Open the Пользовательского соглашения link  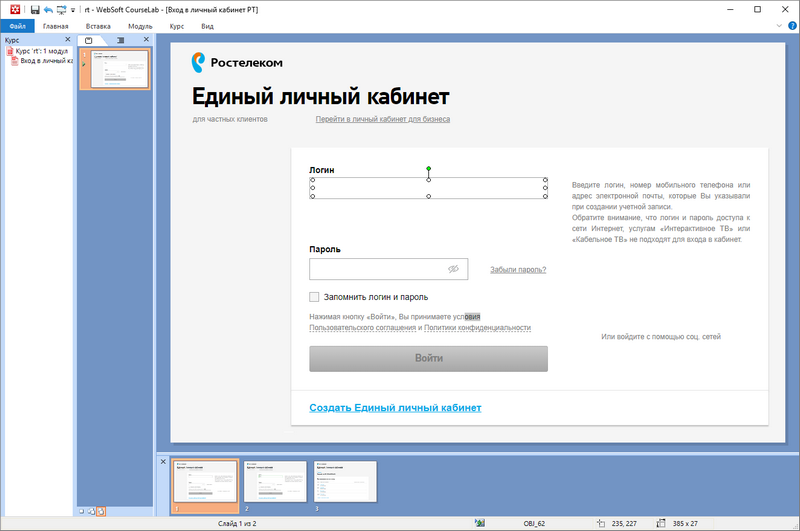pyautogui.click(x=363, y=328)
